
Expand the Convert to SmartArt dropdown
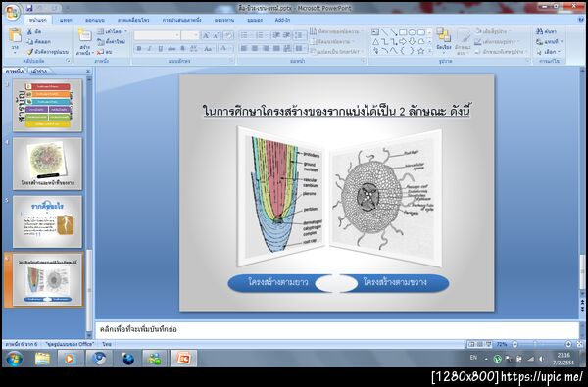pyautogui.click(x=337, y=51)
